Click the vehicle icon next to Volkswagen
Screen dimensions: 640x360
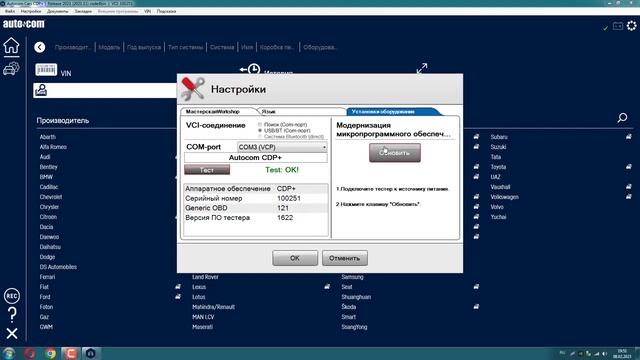coord(629,197)
